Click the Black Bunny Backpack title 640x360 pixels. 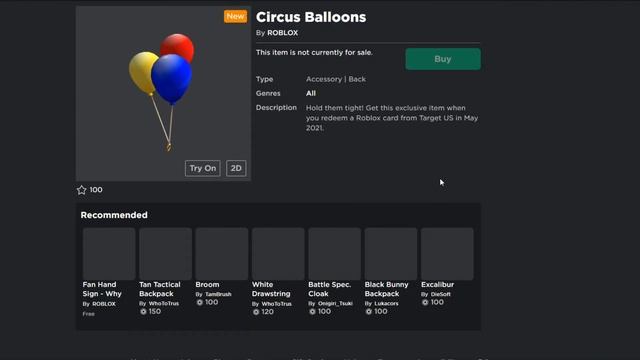point(386,289)
